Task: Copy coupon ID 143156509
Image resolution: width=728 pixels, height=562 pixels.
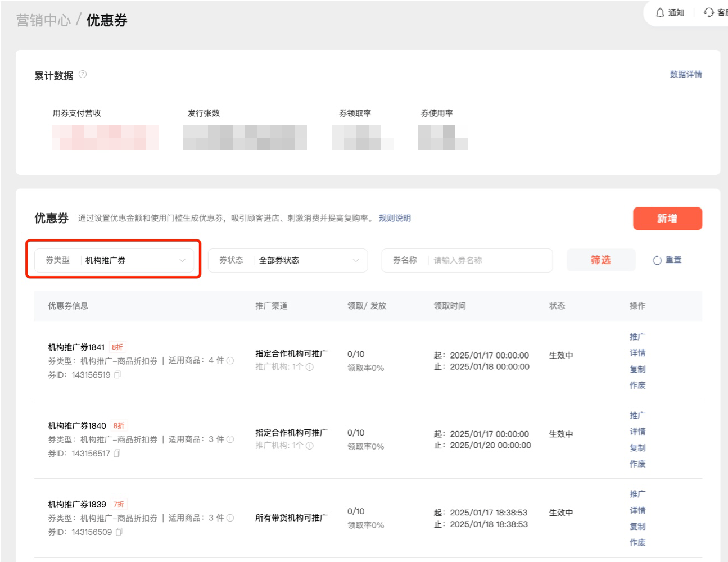Action: click(x=119, y=532)
